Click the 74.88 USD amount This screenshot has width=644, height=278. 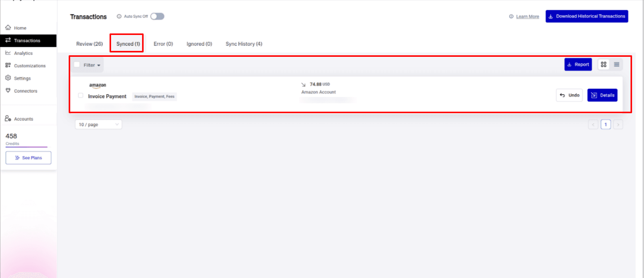(319, 84)
